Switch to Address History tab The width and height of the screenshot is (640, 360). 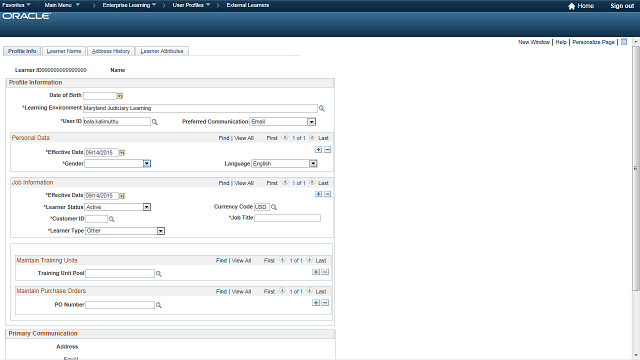[111, 51]
